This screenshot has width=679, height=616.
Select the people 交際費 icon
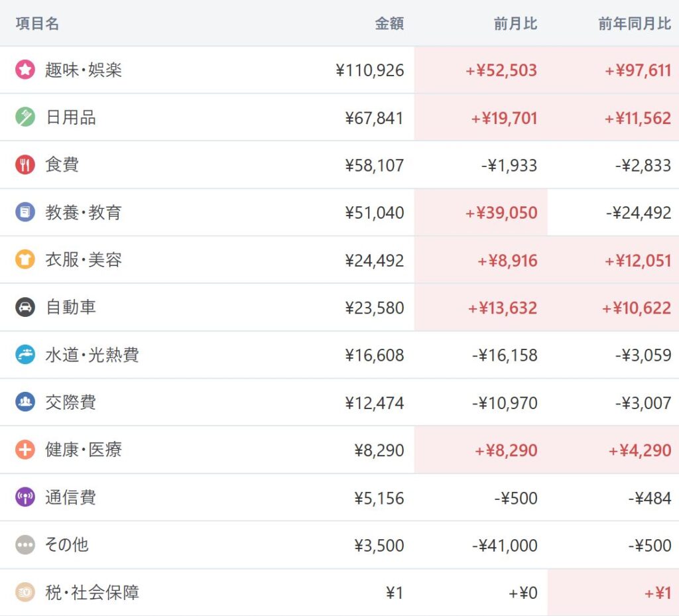[x=25, y=402]
